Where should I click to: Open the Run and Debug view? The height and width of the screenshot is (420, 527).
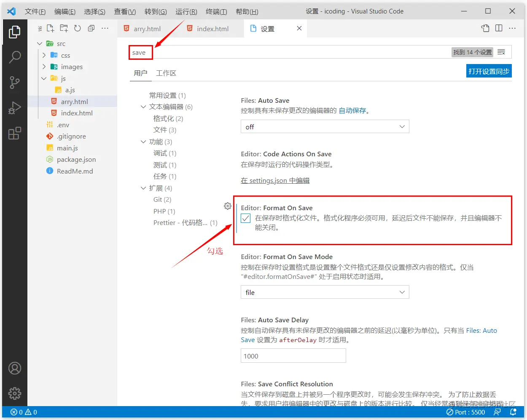(15, 108)
